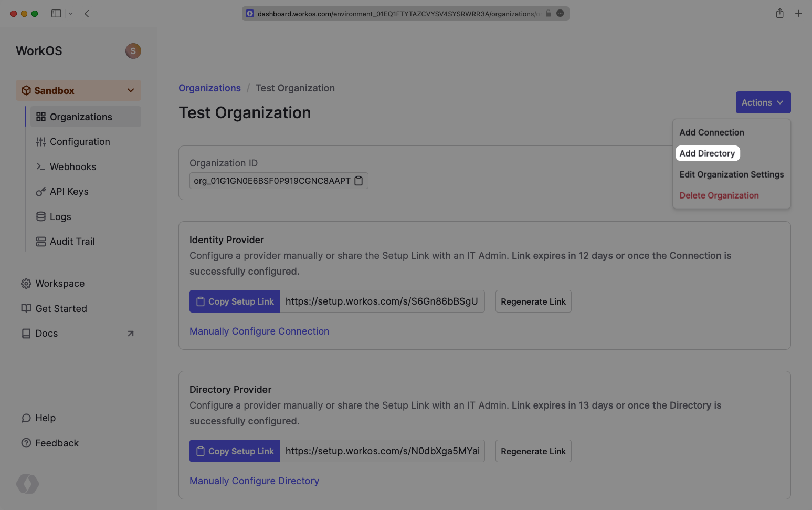Copy the Identity Provider setup link

(x=235, y=301)
